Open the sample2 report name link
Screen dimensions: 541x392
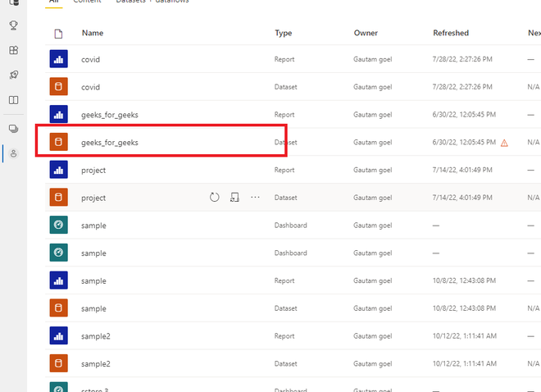coord(96,336)
